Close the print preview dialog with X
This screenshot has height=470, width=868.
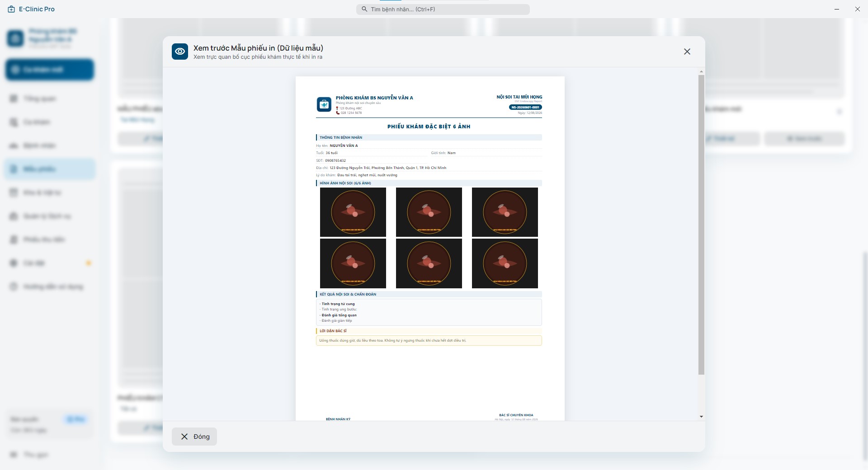687,52
